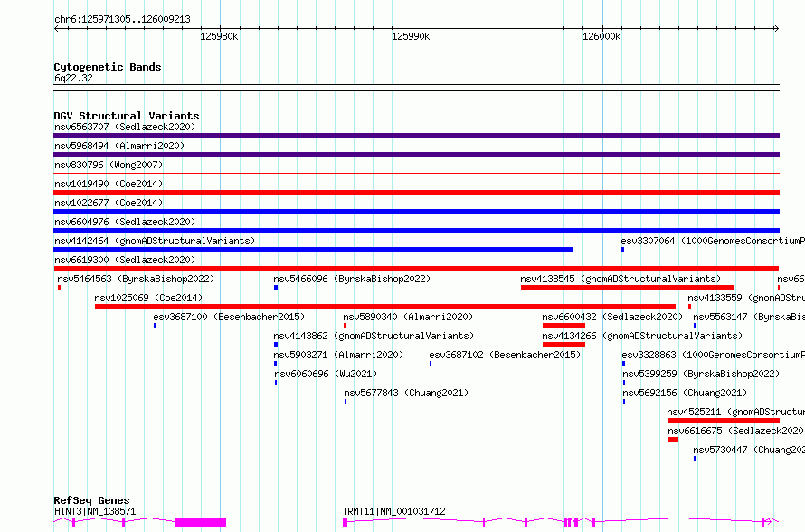Click the nsv6600432 (Sedlazeck2020) label
This screenshot has height=532, width=805.
pos(612,317)
